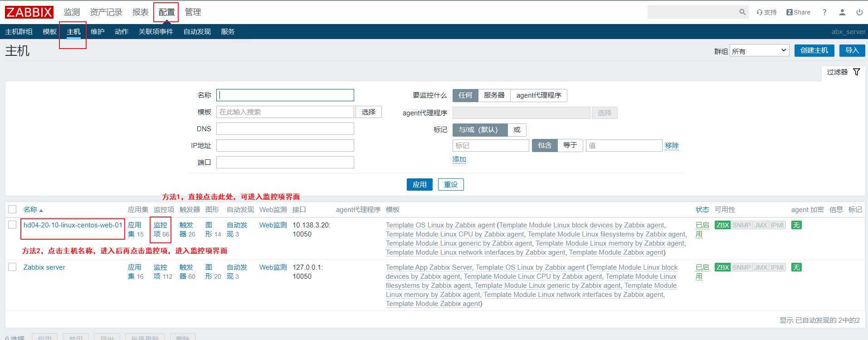Click the Share icon link
The image size is (868, 340).
tap(798, 12)
